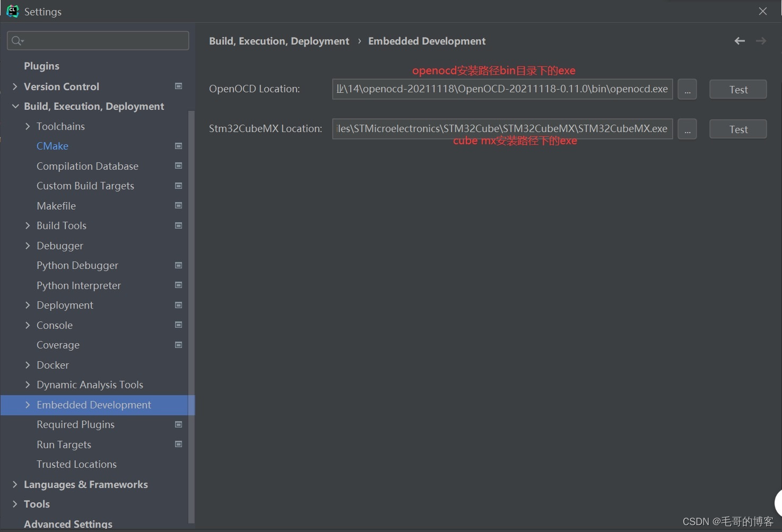782x532 pixels.
Task: Test the Stm32CubeMX location
Action: 738,129
